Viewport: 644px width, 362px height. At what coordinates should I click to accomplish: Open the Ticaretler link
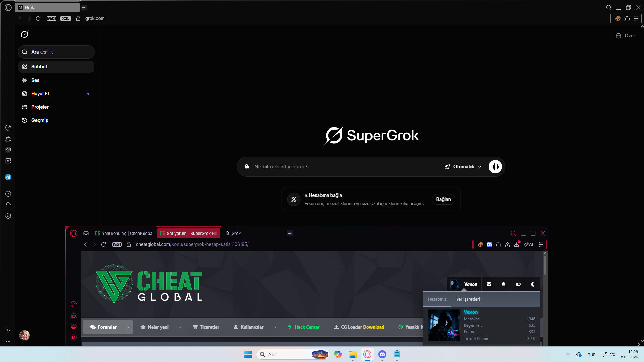pyautogui.click(x=206, y=327)
